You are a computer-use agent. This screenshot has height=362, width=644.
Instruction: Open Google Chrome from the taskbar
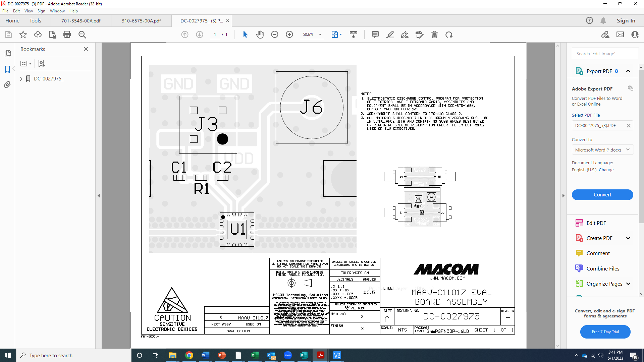pyautogui.click(x=189, y=355)
